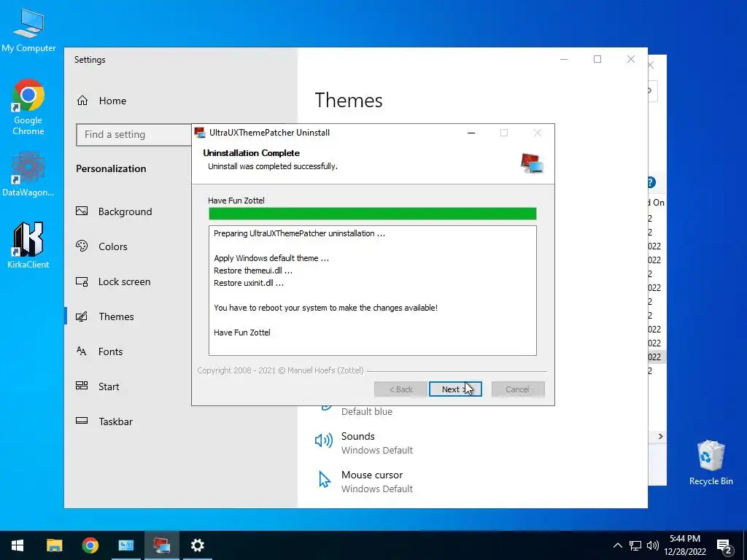Minimize the UltraUXThemePatcher Uninstall dialog
The image size is (747, 560).
click(471, 133)
